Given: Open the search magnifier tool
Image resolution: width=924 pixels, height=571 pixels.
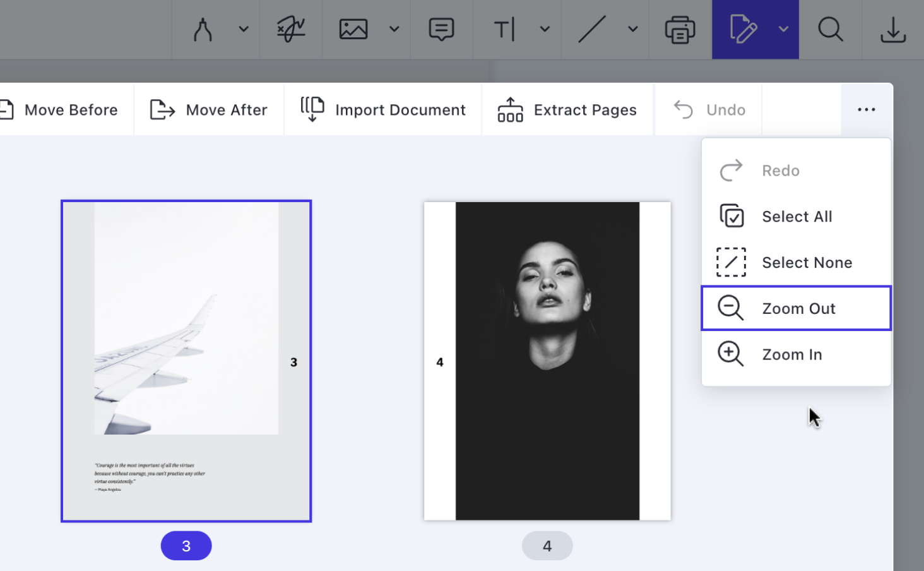Looking at the screenshot, I should coord(831,30).
